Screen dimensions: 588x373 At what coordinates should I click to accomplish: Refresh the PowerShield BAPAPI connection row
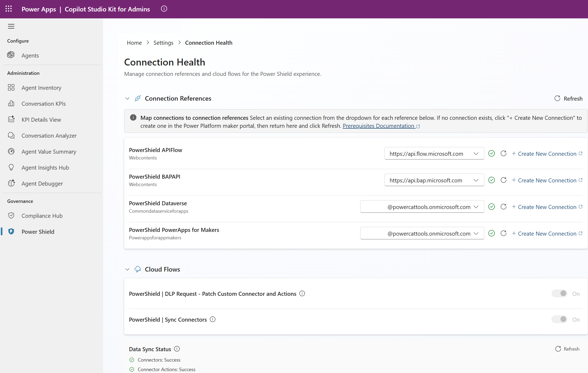tap(504, 180)
